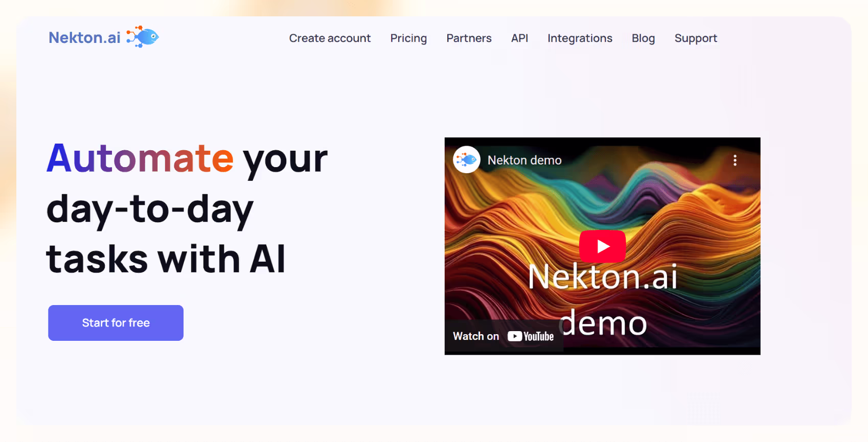
Task: Play the Nekton demo video
Action: [602, 246]
